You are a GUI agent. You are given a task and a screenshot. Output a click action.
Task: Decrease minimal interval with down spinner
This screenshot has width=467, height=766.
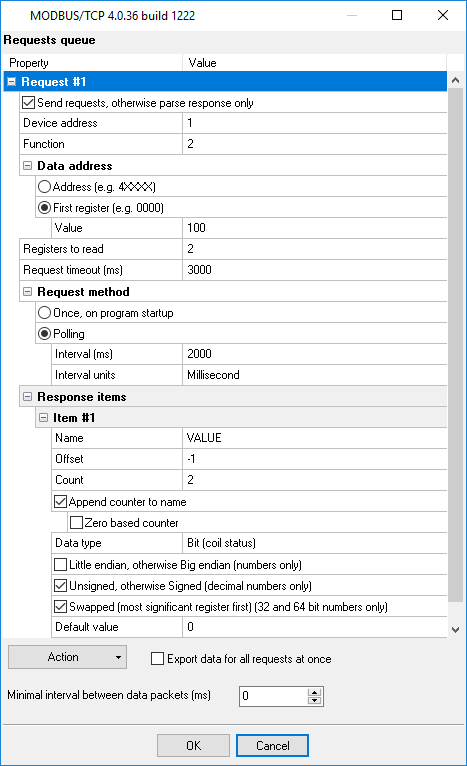[x=315, y=701]
